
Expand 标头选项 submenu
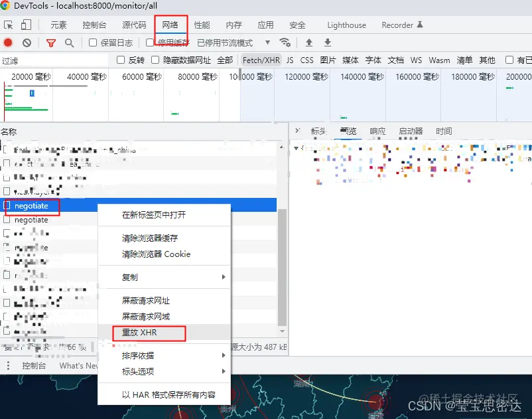click(x=165, y=371)
